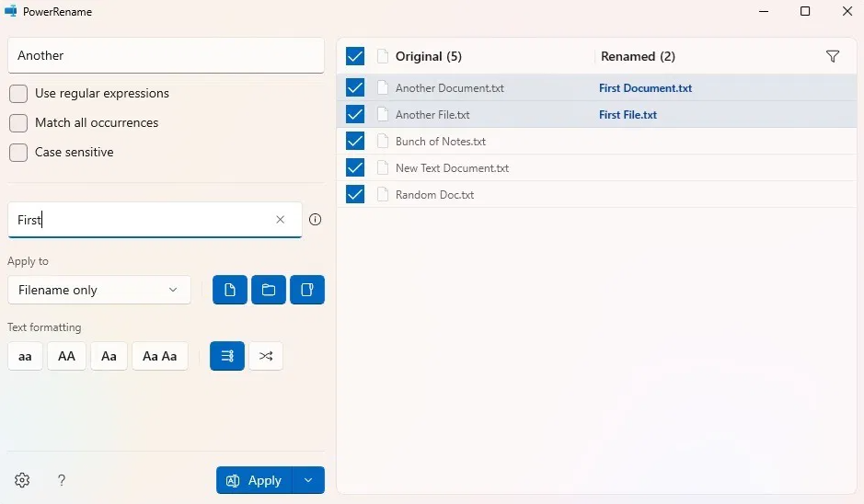Open the filter icon in Renamed header
The width and height of the screenshot is (864, 504).
[833, 56]
